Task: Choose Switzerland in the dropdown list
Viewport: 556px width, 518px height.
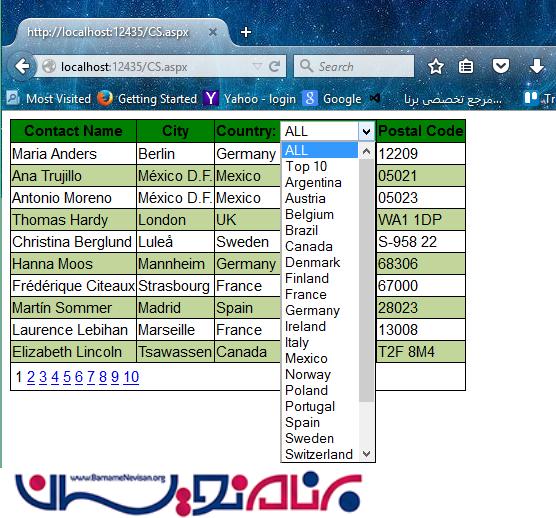Action: point(320,454)
